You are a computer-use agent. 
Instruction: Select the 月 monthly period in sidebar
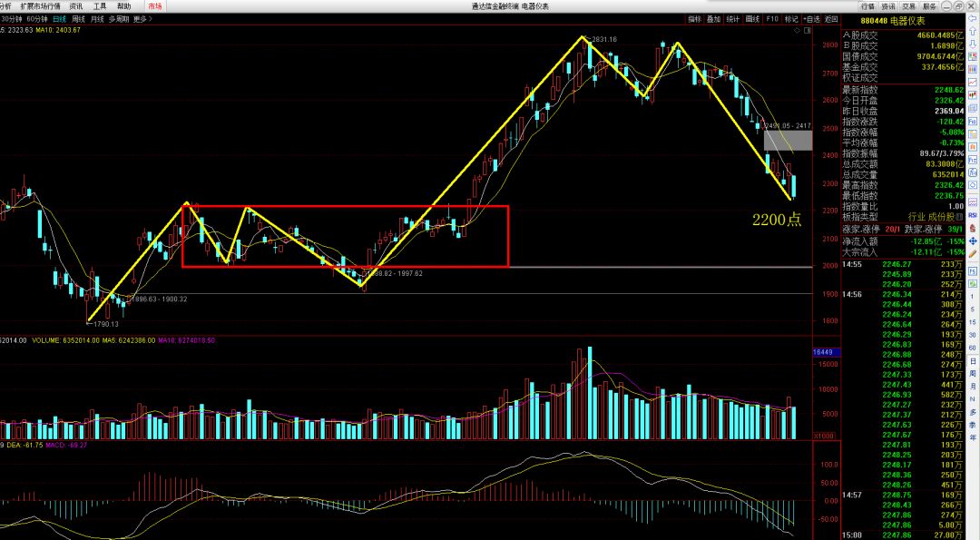973,387
